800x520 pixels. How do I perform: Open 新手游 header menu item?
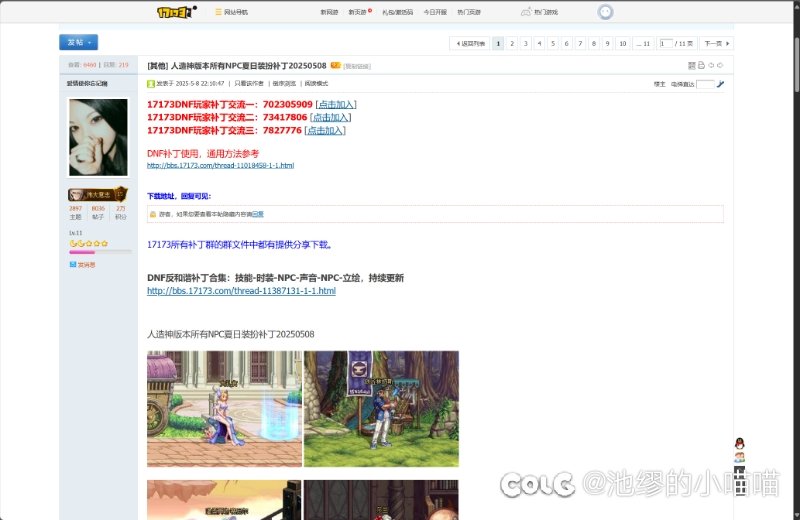(x=358, y=12)
